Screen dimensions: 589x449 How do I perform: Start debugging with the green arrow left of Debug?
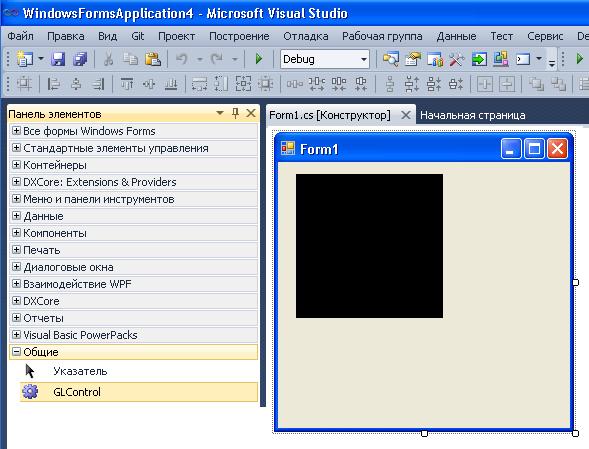pos(258,59)
